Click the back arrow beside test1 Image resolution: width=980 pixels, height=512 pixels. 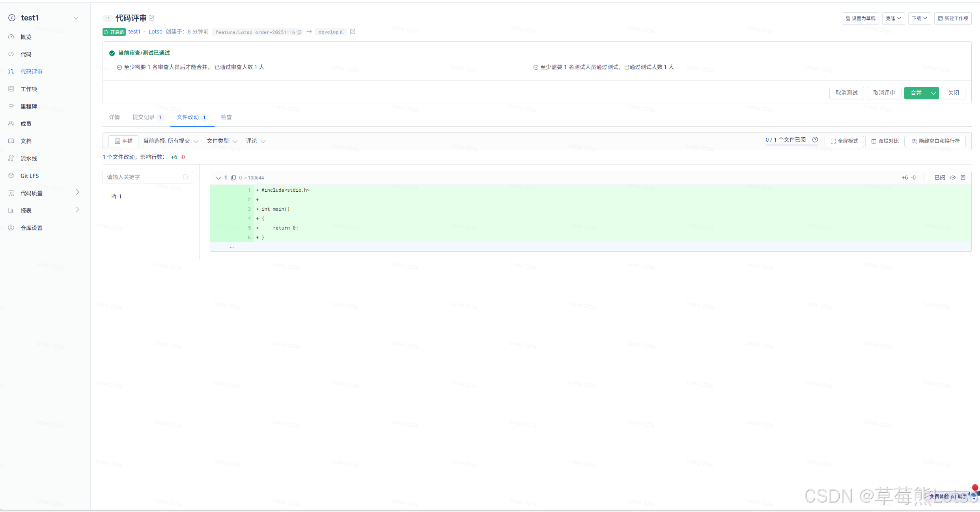tap(12, 18)
